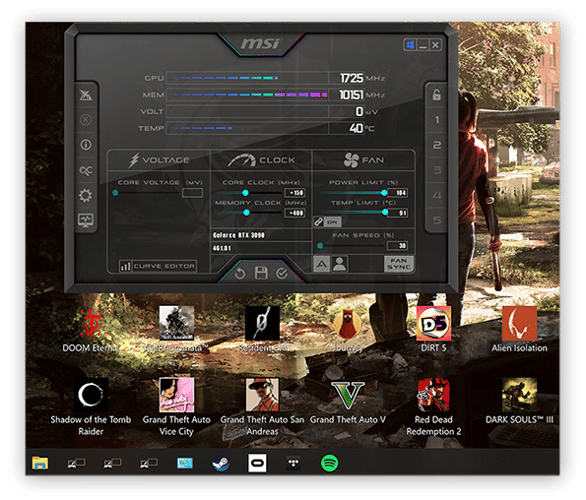Screen dimensions: 586x500
Task: Click the Clock section header
Action: 261,160
